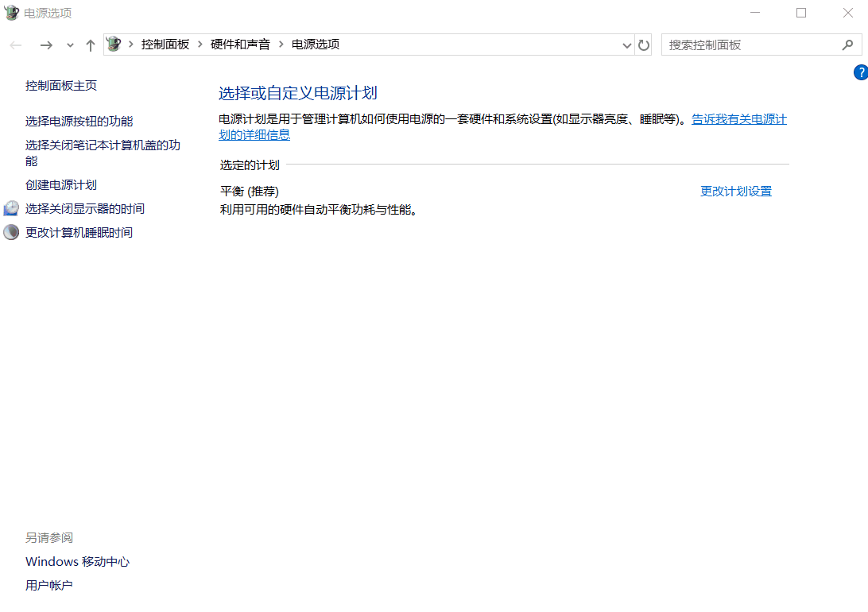Click the 硬件和声音 breadcrumb

click(x=240, y=45)
